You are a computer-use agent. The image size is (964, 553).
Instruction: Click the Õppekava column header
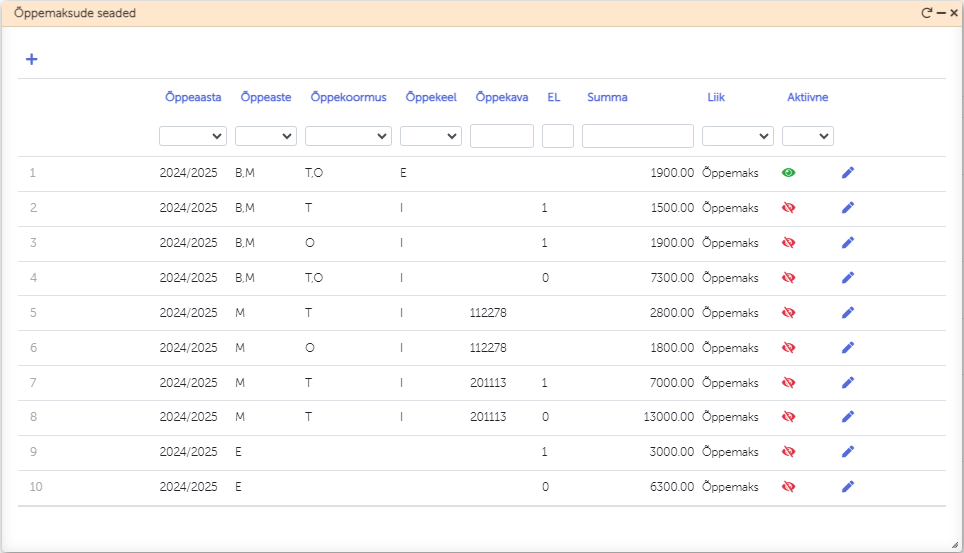click(x=501, y=98)
